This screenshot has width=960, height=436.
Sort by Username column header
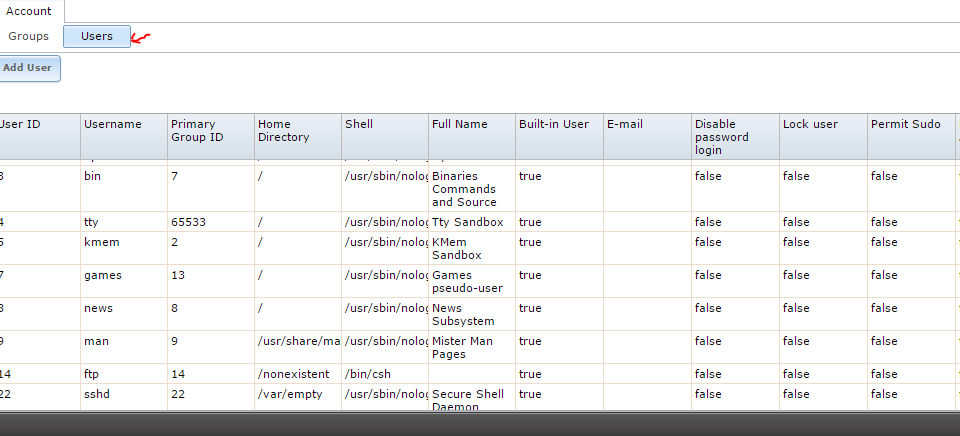point(112,124)
